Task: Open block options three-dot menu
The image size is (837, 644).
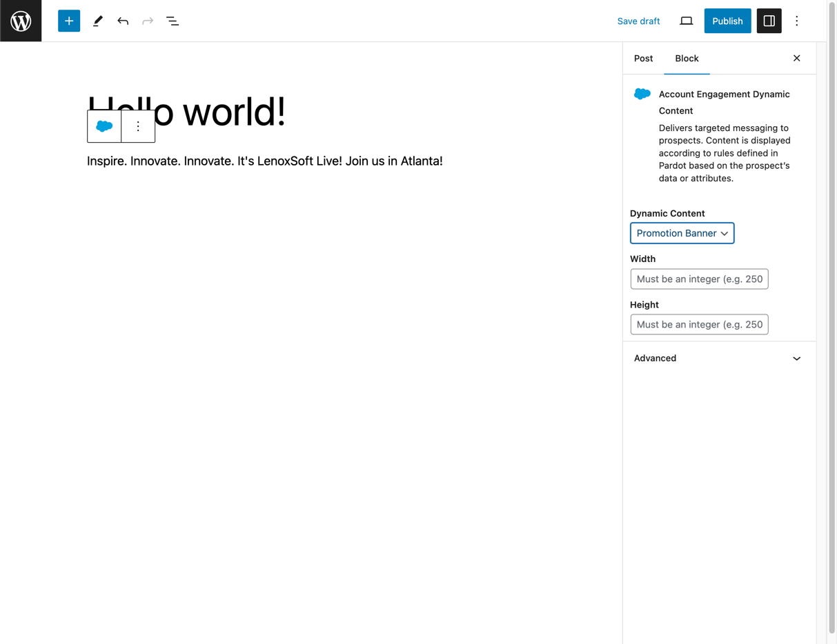Action: [138, 126]
